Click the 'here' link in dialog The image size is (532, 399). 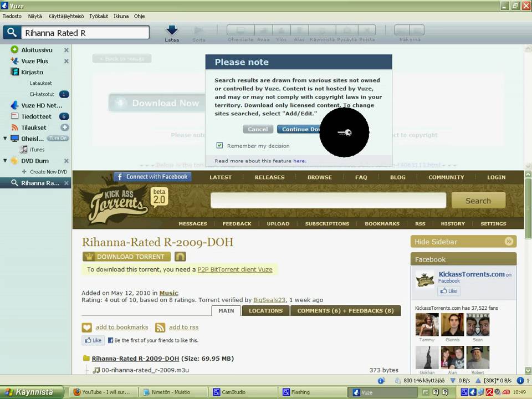coord(299,161)
